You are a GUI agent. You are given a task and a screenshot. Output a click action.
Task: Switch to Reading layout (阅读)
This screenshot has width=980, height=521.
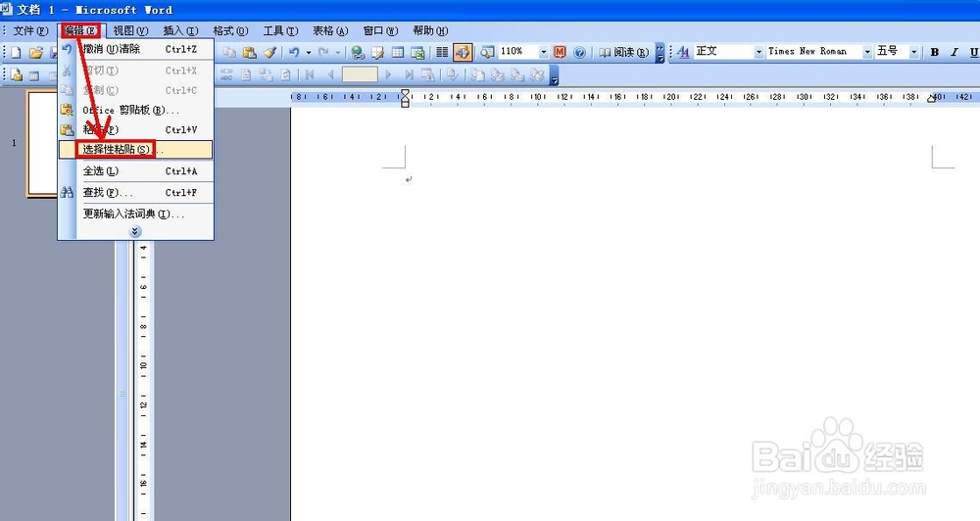tap(623, 53)
